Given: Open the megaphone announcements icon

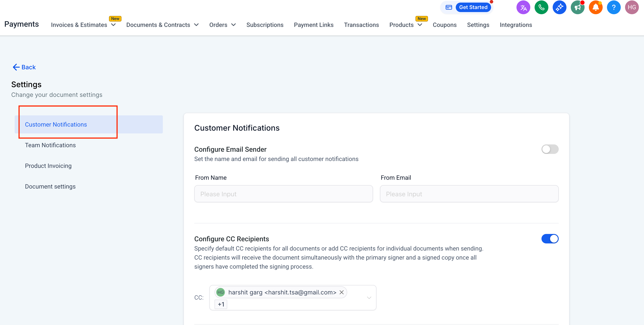Looking at the screenshot, I should point(577,8).
